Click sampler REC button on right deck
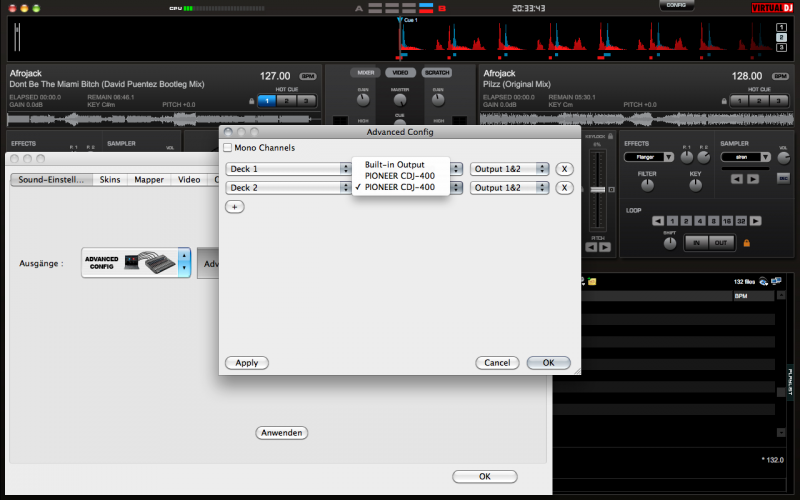The height and width of the screenshot is (500, 800). click(783, 178)
